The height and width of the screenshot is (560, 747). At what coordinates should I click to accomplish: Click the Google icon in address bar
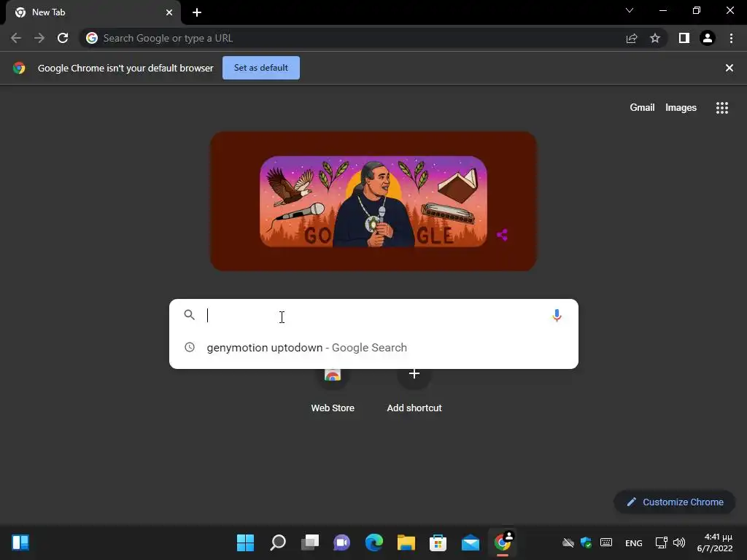tap(92, 38)
